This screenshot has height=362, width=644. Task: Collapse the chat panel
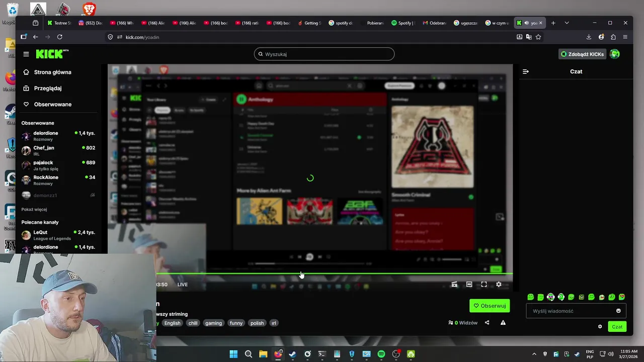(525, 71)
